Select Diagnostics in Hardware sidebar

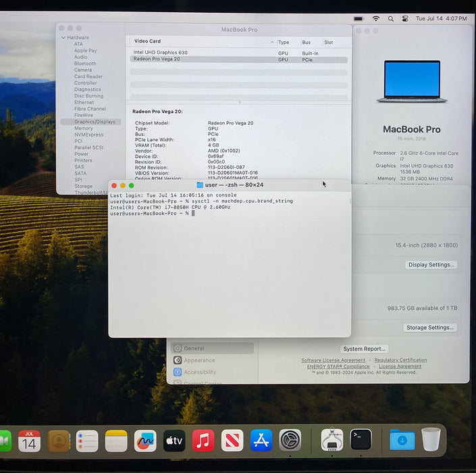pyautogui.click(x=87, y=89)
